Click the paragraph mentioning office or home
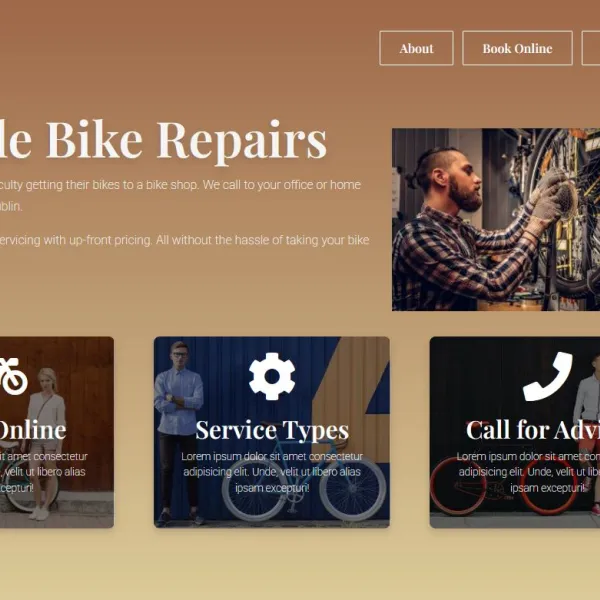The image size is (600, 600). (x=180, y=196)
